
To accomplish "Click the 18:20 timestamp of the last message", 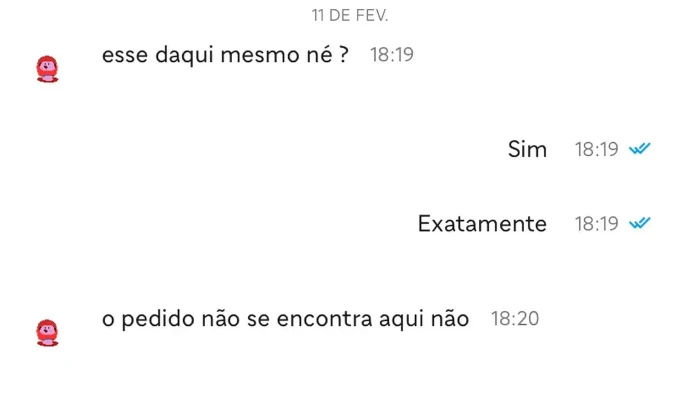I will 515,319.
